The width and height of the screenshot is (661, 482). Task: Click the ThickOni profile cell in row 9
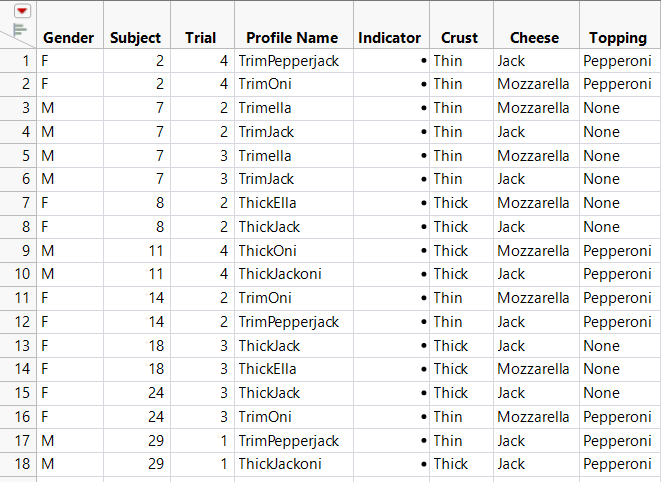click(x=267, y=250)
